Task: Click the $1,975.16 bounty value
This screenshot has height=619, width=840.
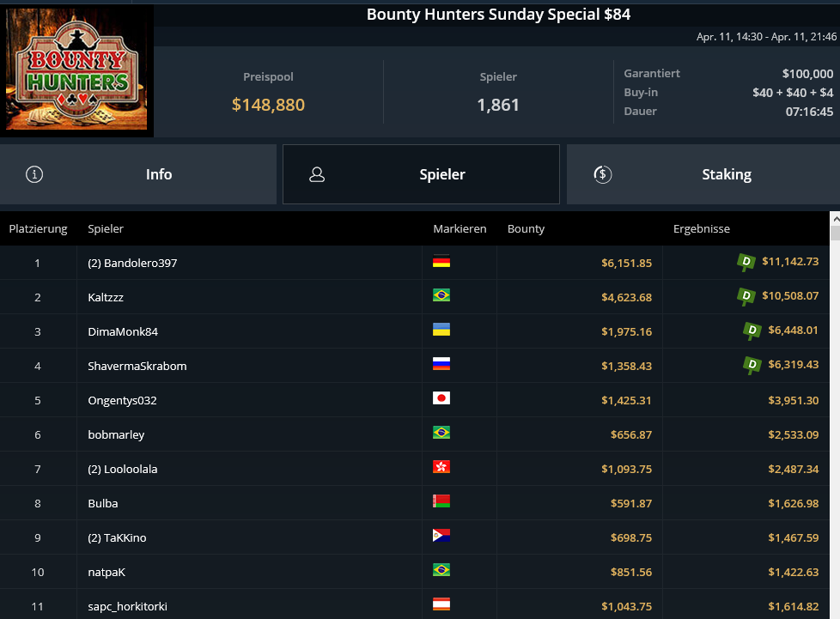Action: 626,331
